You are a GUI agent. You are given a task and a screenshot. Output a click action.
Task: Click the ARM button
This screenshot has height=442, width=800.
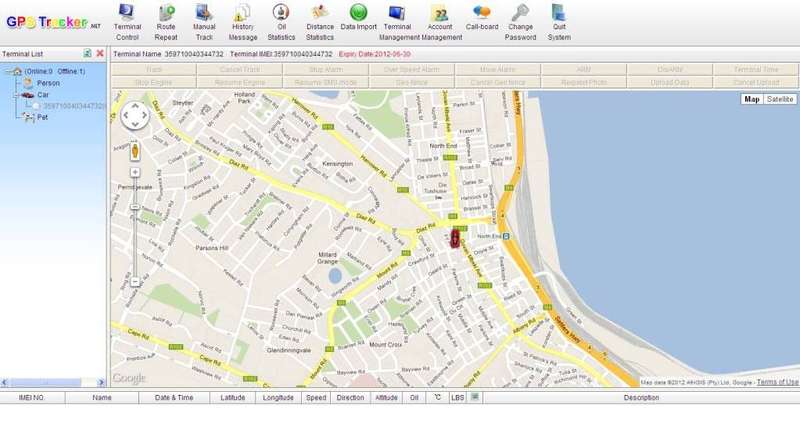coord(584,69)
